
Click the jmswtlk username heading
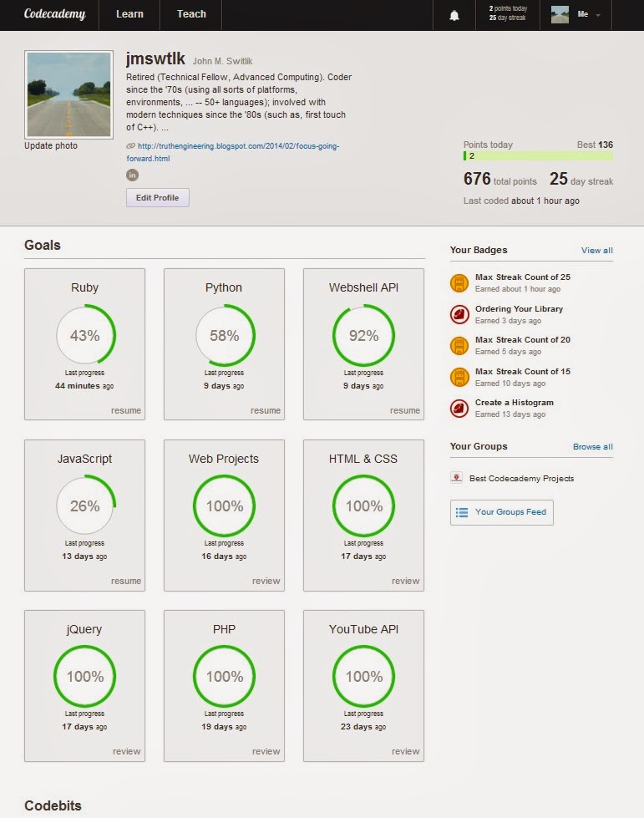155,58
